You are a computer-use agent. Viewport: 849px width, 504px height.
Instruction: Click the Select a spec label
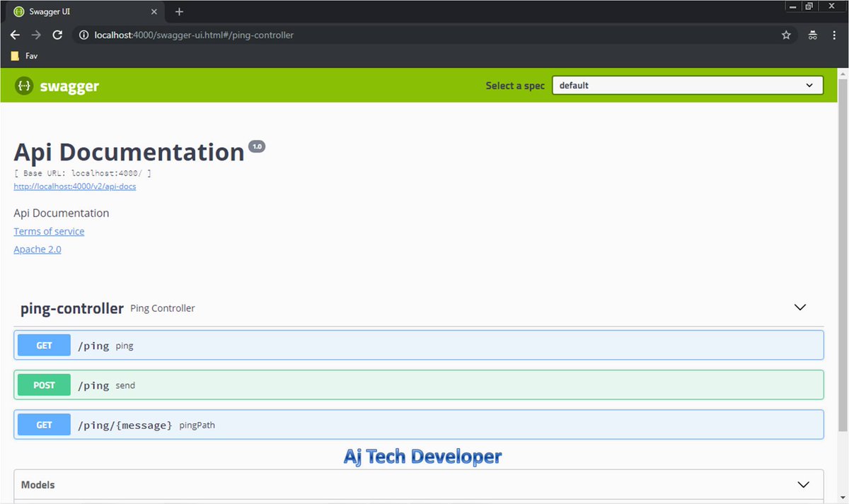point(515,86)
